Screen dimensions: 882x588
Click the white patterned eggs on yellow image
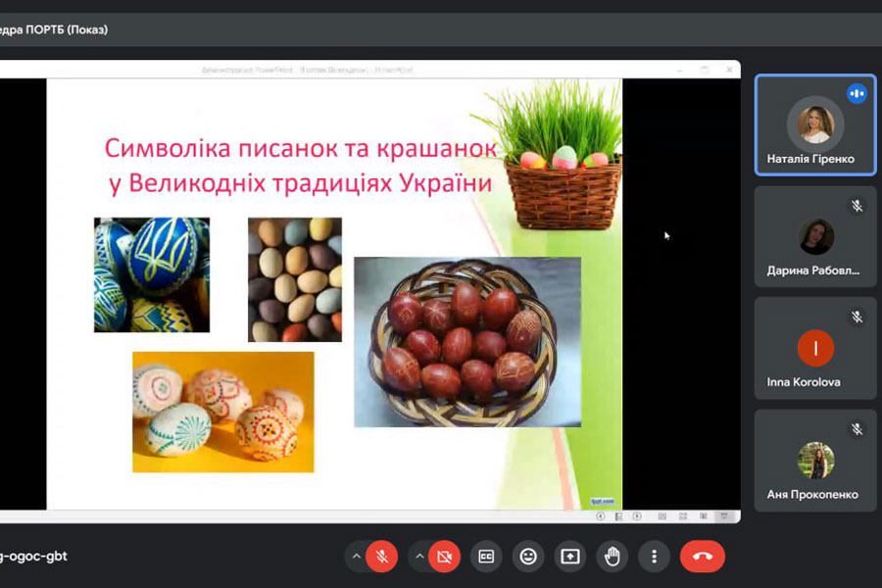coord(223,412)
